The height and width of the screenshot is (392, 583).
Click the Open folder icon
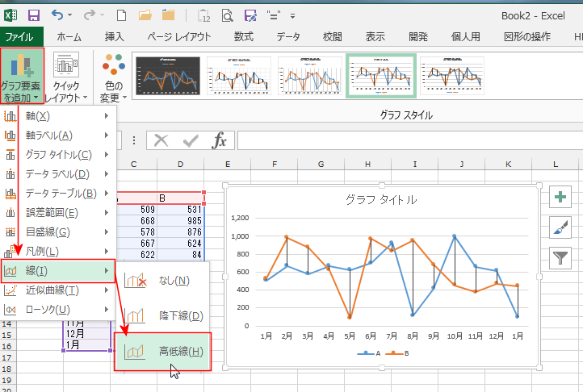[145, 15]
